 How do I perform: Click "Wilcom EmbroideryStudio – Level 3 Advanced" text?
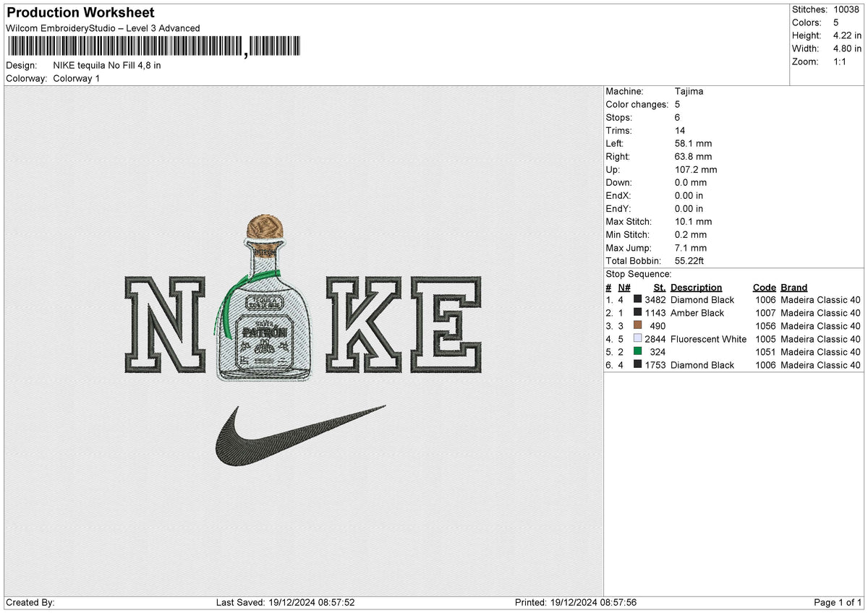click(103, 28)
